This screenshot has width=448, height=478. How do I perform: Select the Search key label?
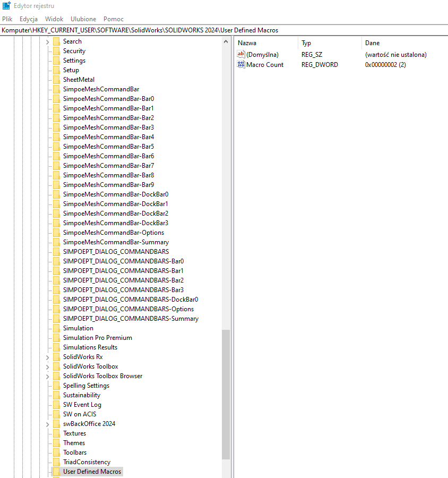[x=72, y=41]
